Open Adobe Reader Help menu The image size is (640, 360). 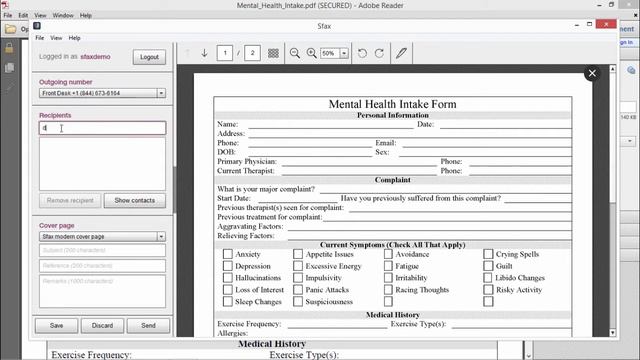[86, 15]
